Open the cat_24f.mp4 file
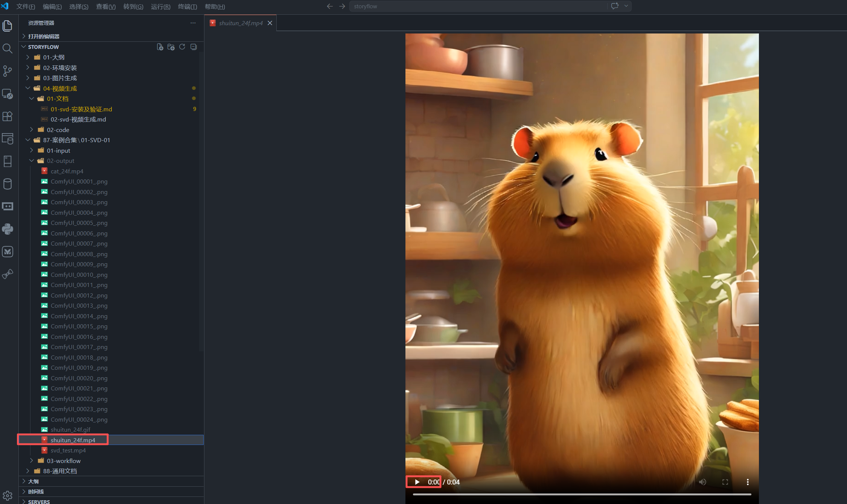Image resolution: width=847 pixels, height=504 pixels. coord(67,171)
